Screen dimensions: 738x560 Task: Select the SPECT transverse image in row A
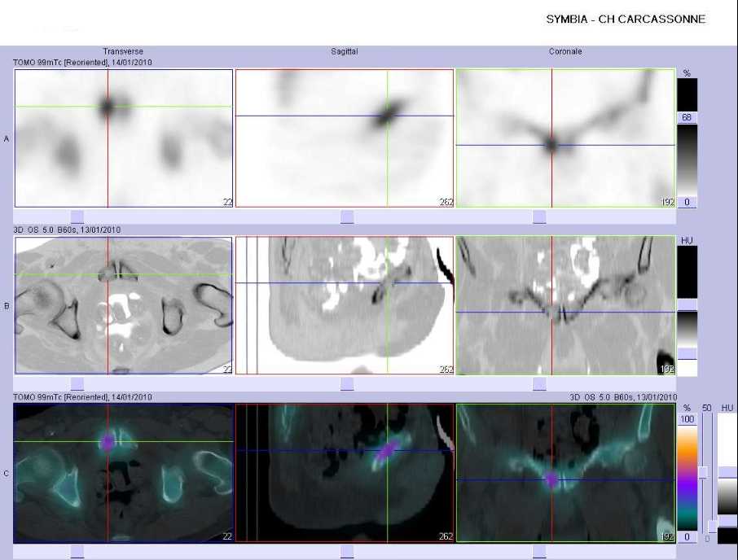pos(124,138)
